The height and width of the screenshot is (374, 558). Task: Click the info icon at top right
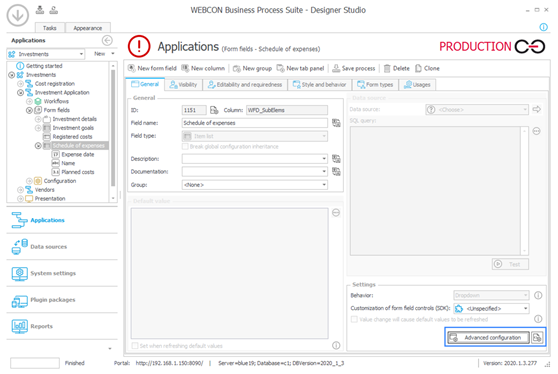click(543, 27)
